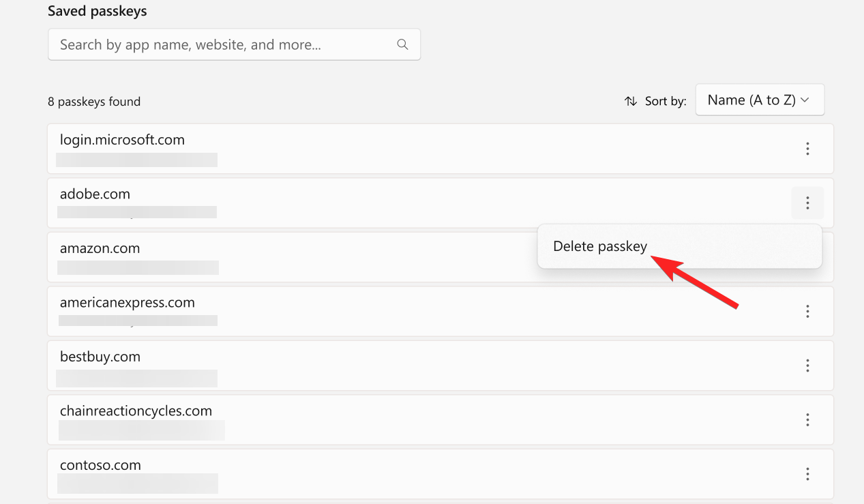Open more options for chainreactioncycles.com passkey
This screenshot has width=864, height=504.
click(807, 419)
